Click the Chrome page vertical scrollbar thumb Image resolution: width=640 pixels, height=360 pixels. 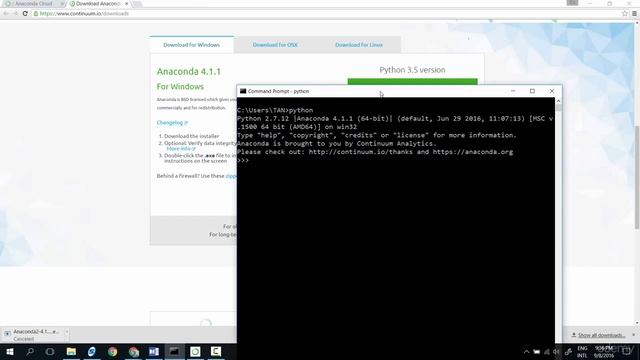click(x=637, y=178)
